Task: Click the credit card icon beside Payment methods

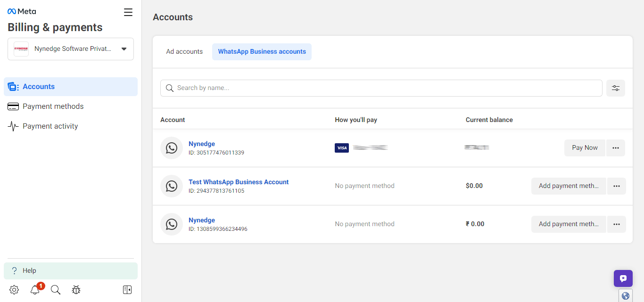Action: [x=13, y=106]
